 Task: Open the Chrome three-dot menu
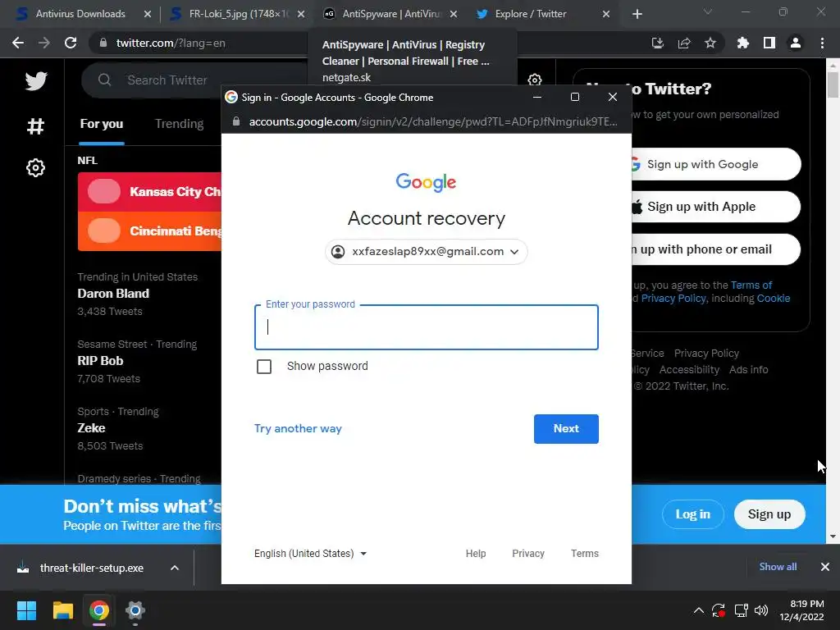click(x=822, y=43)
